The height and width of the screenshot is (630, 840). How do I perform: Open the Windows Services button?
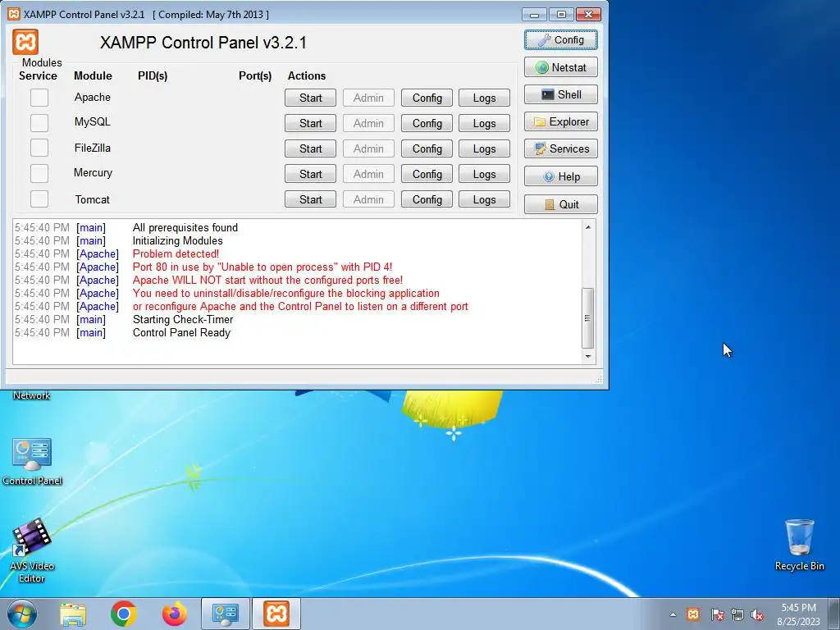(561, 149)
